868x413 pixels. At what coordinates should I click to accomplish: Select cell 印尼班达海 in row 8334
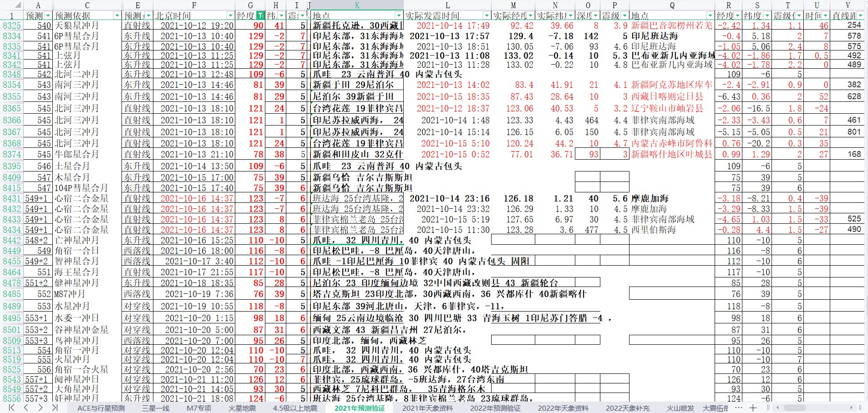672,36
